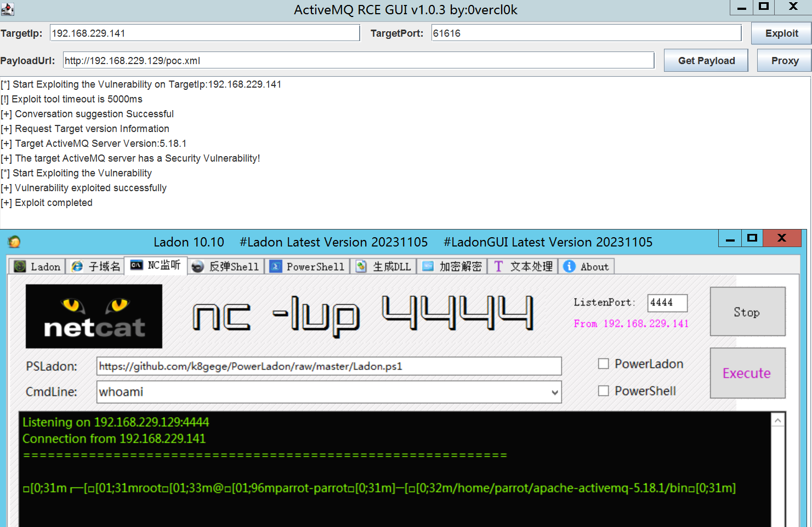This screenshot has width=812, height=527.
Task: Switch to the Ladon tab
Action: coord(37,266)
